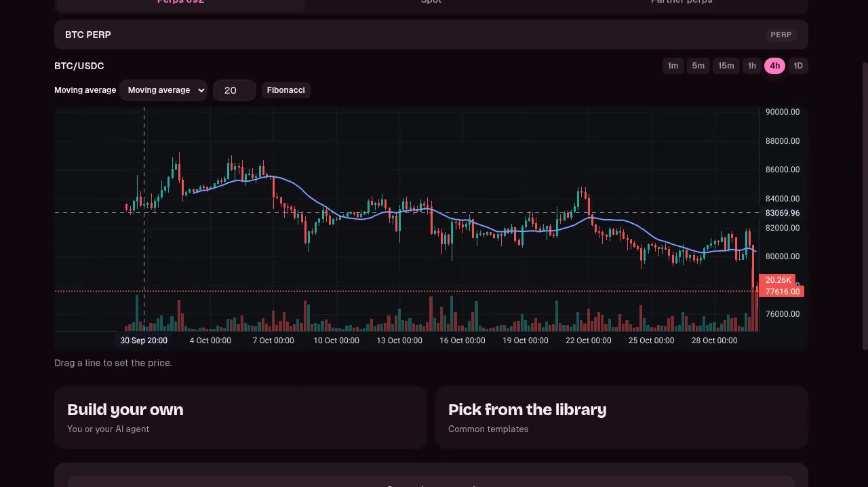Click the 7 Oct 00:00 axis label
This screenshot has width=868, height=487.
point(273,340)
